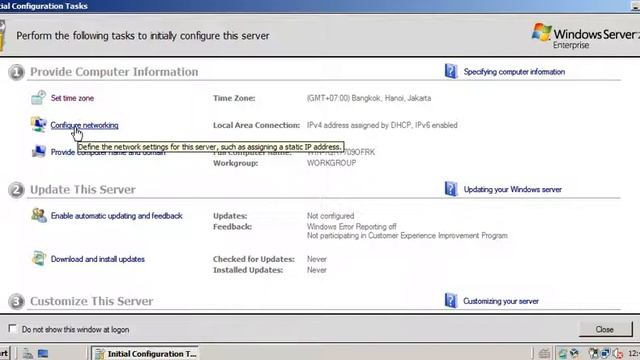The width and height of the screenshot is (640, 360).
Task: Click the Installed Updates Never value
Action: 317,270
